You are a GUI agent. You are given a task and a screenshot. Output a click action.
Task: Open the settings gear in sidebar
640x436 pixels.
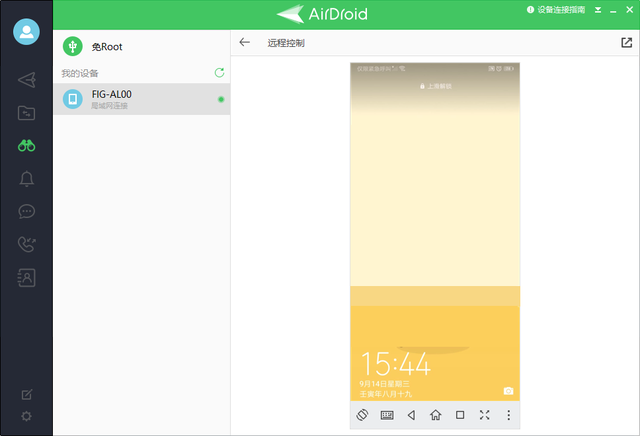[26, 416]
